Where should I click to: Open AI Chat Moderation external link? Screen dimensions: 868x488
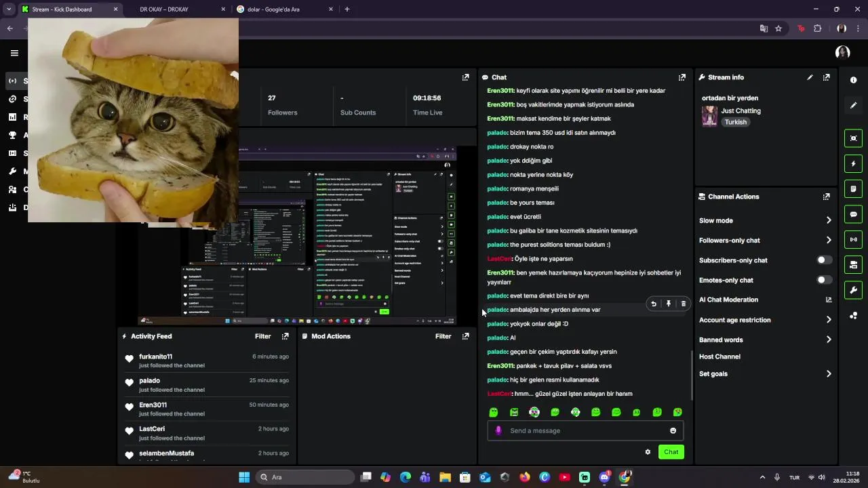(829, 300)
